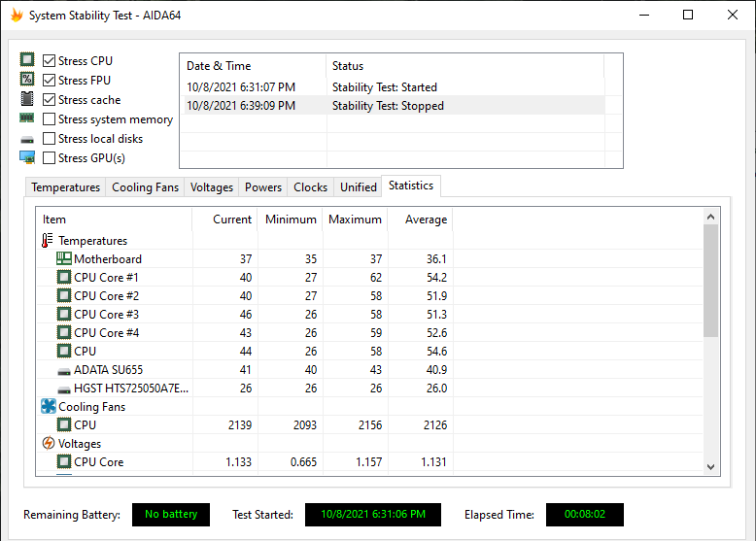Select the Temperatures group row

coord(369,241)
